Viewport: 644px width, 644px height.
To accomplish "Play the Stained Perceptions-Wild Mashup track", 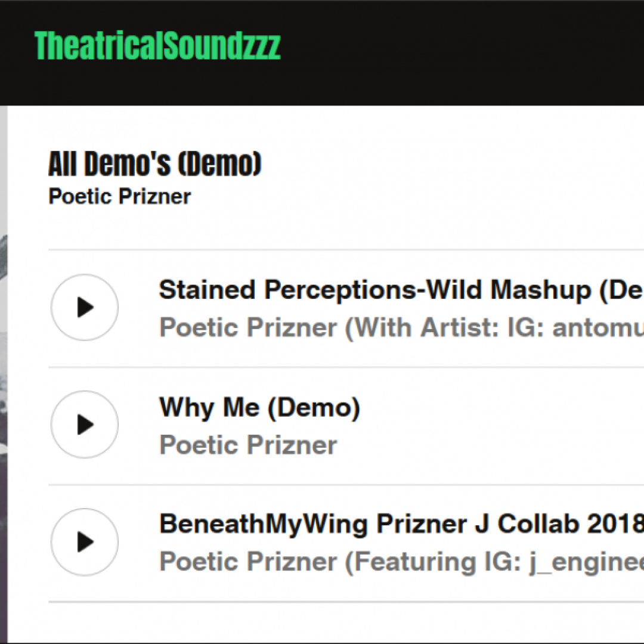I will (85, 307).
